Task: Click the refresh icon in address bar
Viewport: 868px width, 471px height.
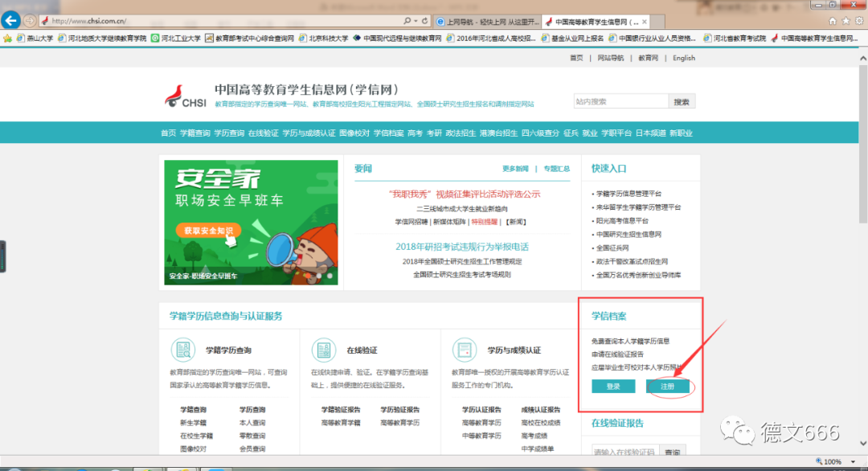Action: pos(424,21)
